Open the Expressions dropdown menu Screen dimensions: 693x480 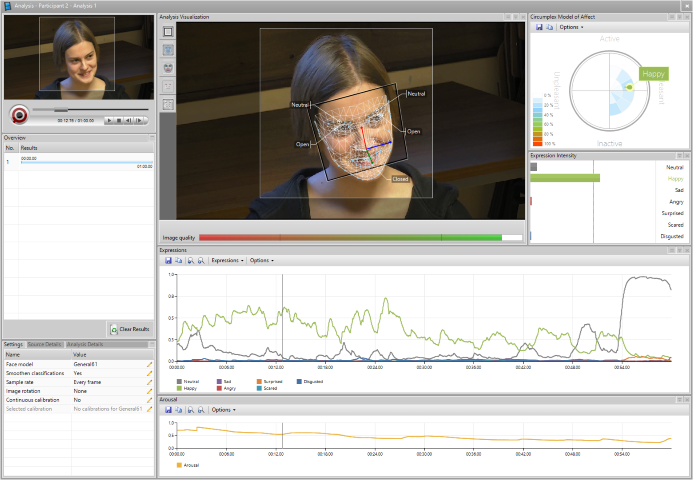pos(227,261)
